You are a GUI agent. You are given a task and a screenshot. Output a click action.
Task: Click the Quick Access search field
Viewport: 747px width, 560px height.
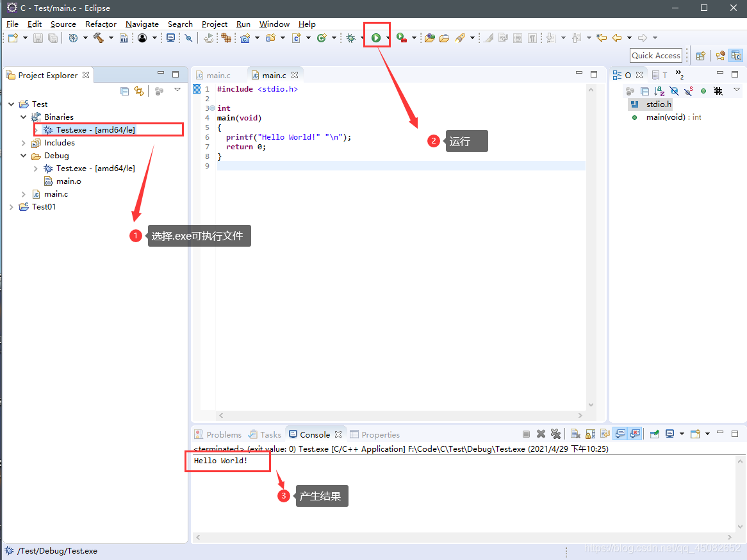click(x=656, y=56)
